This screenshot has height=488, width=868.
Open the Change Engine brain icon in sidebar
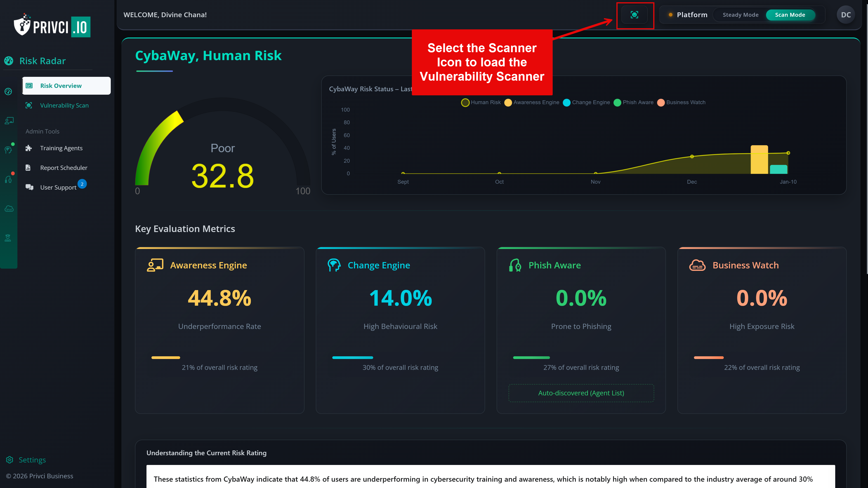click(x=9, y=150)
